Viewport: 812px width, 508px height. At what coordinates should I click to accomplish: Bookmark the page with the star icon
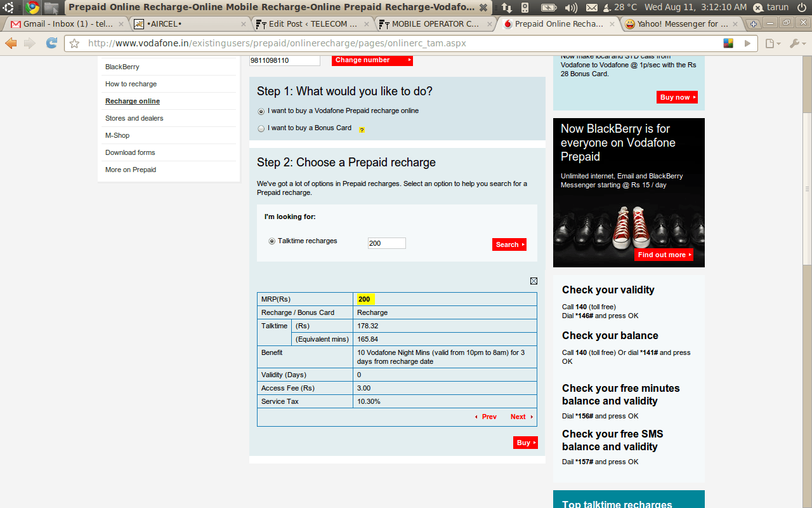point(74,44)
